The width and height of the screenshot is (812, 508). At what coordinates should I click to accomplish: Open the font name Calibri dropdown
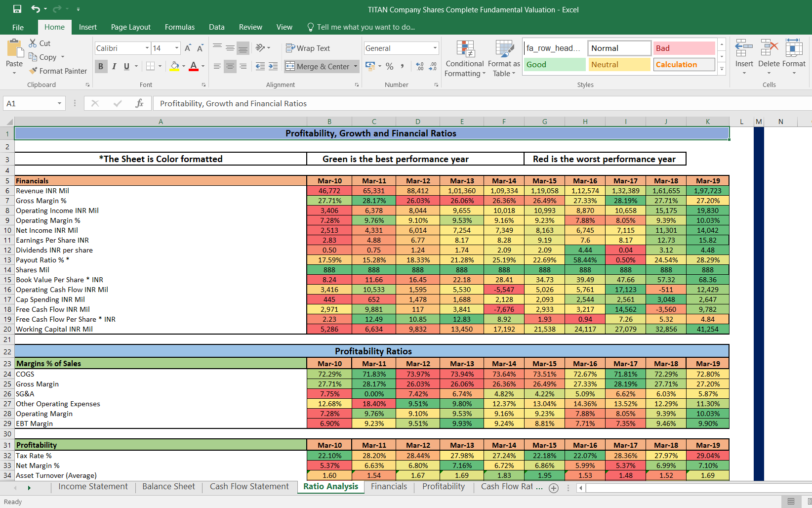(x=147, y=48)
